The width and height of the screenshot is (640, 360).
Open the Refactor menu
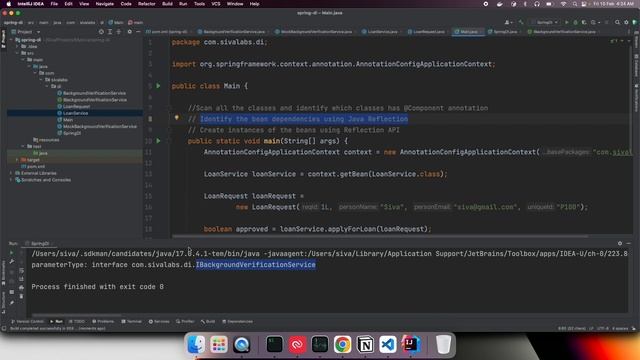147,4
